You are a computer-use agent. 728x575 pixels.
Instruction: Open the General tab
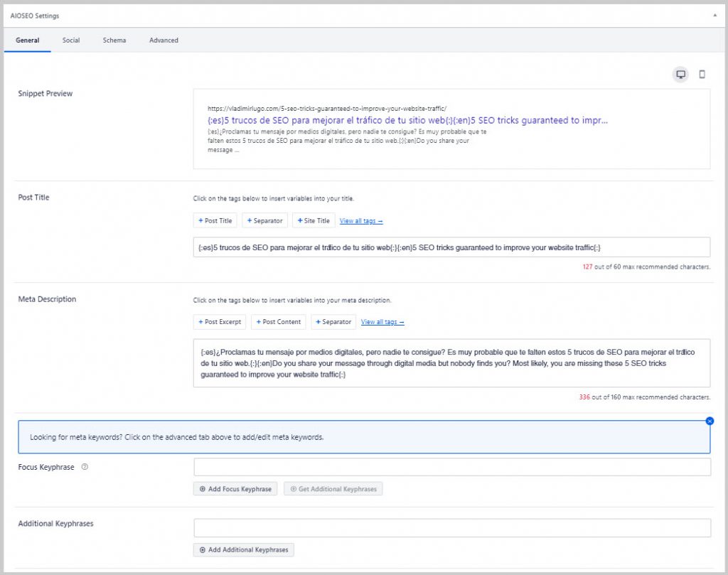(x=28, y=41)
